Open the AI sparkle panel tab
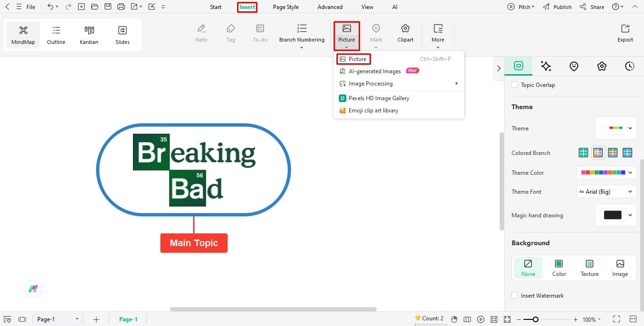Image resolution: width=644 pixels, height=326 pixels. (546, 66)
